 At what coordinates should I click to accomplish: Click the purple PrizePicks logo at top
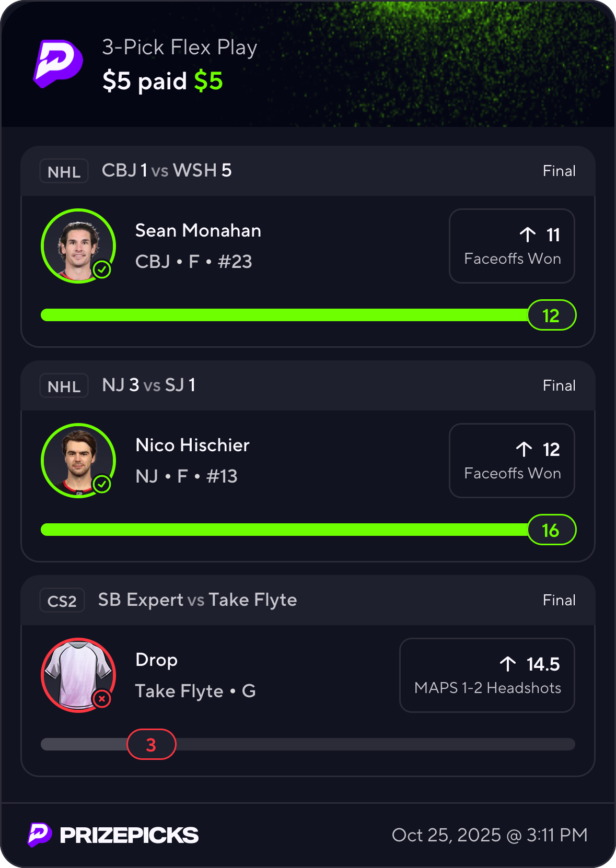tap(58, 63)
